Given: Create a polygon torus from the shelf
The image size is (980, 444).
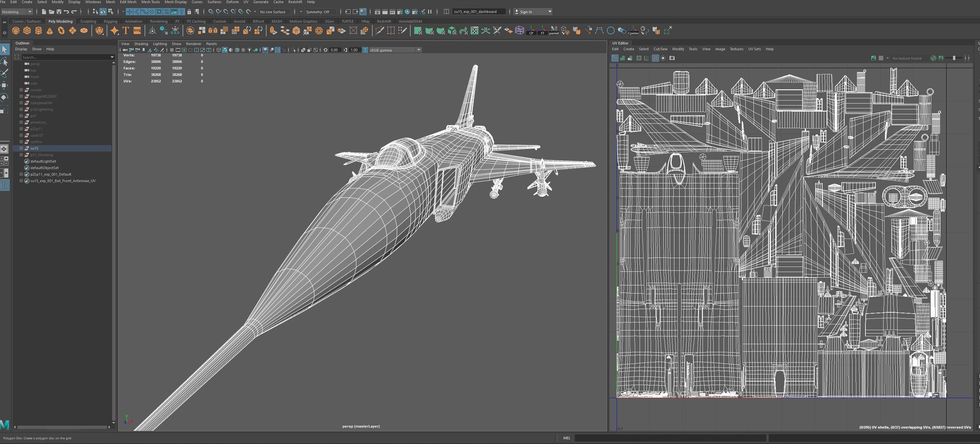Looking at the screenshot, I should (x=61, y=31).
